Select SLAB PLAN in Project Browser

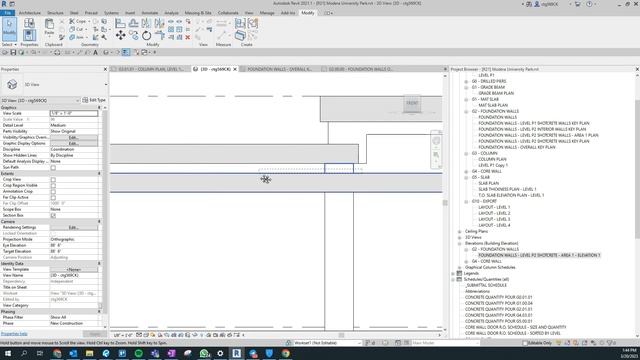coord(489,184)
